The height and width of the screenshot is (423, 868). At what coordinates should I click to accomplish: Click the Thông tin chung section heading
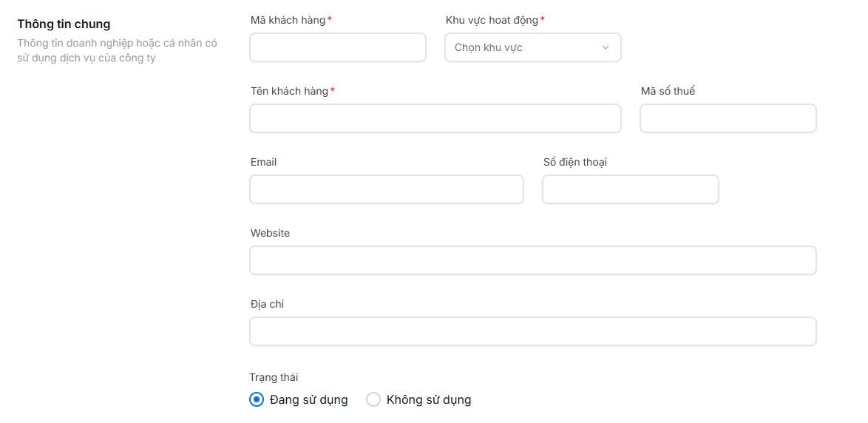point(64,24)
